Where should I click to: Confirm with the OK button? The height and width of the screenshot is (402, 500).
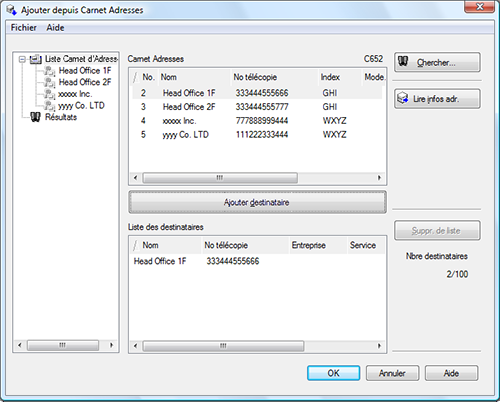(x=333, y=373)
